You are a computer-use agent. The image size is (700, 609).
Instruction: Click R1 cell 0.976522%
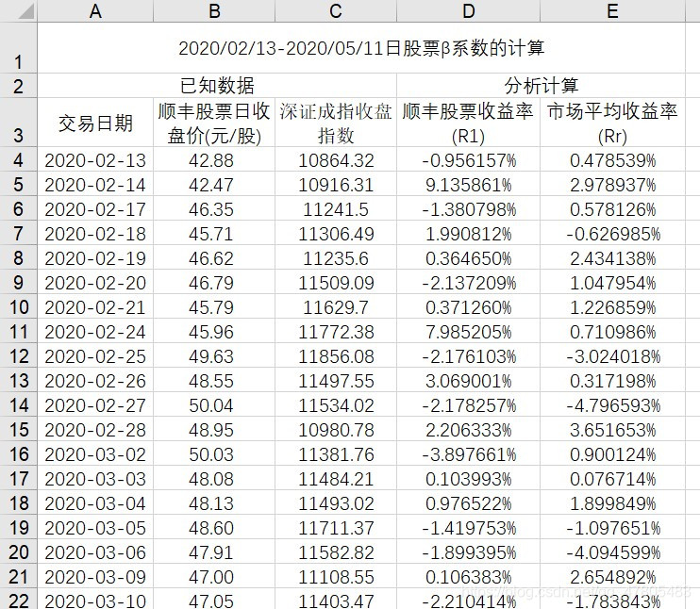pos(468,502)
